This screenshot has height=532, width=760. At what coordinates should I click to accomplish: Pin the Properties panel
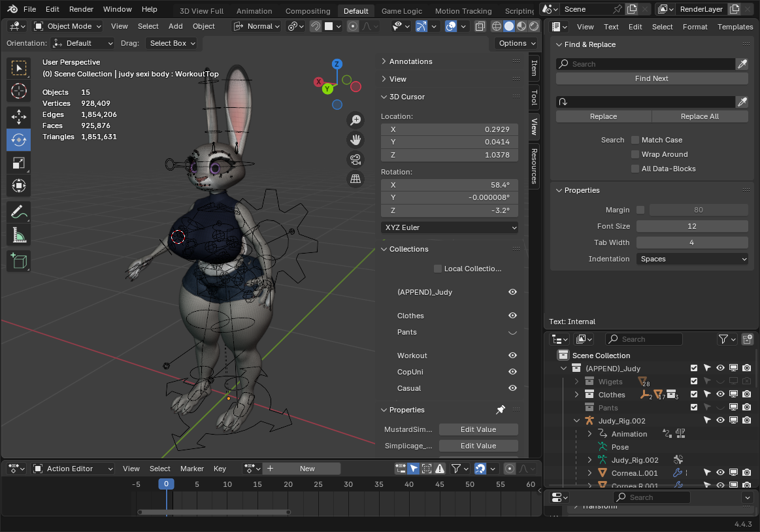[501, 410]
